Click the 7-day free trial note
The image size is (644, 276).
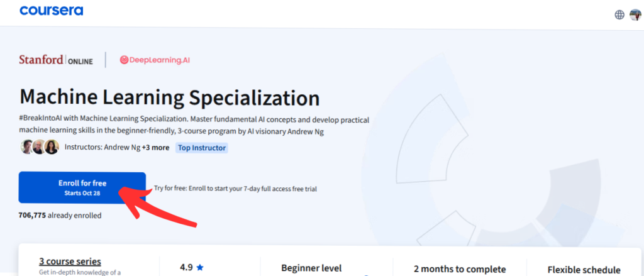coord(235,188)
